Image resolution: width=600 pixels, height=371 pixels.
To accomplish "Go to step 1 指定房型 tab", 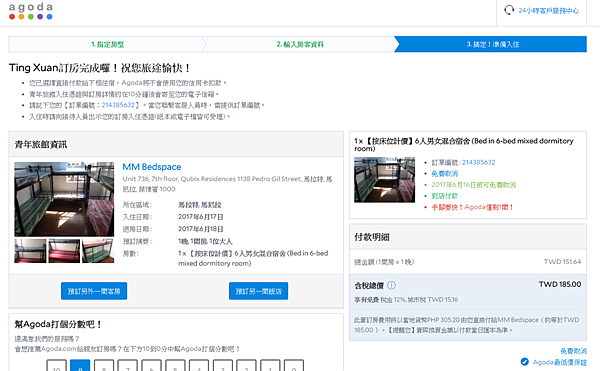I will 107,44.
